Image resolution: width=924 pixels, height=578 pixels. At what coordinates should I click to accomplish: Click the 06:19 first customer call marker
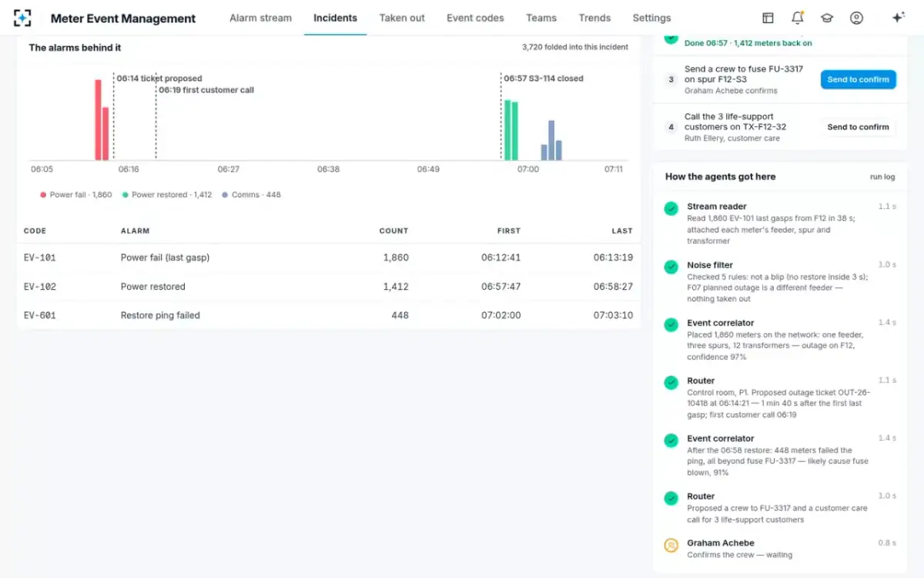pos(206,90)
